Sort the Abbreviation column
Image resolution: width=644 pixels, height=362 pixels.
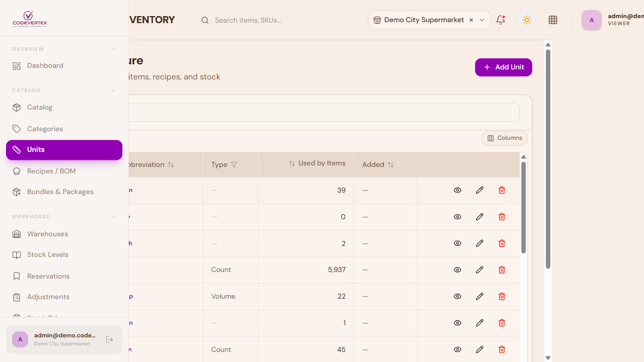171,165
